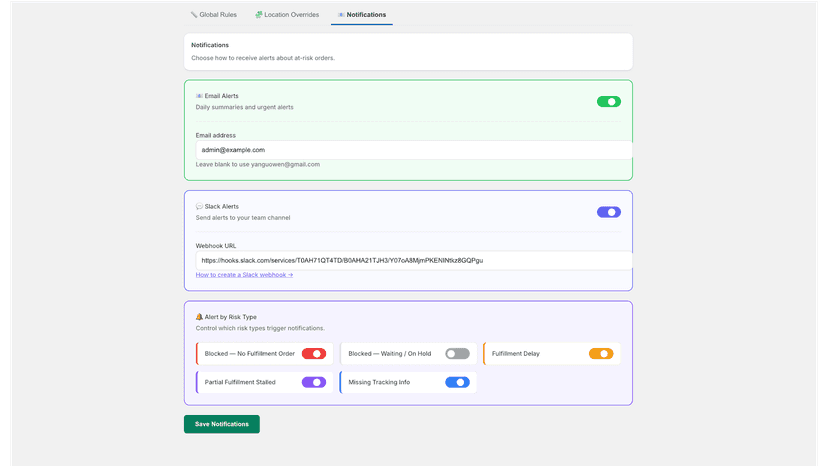Click the Location Overrides icon

[x=259, y=15]
